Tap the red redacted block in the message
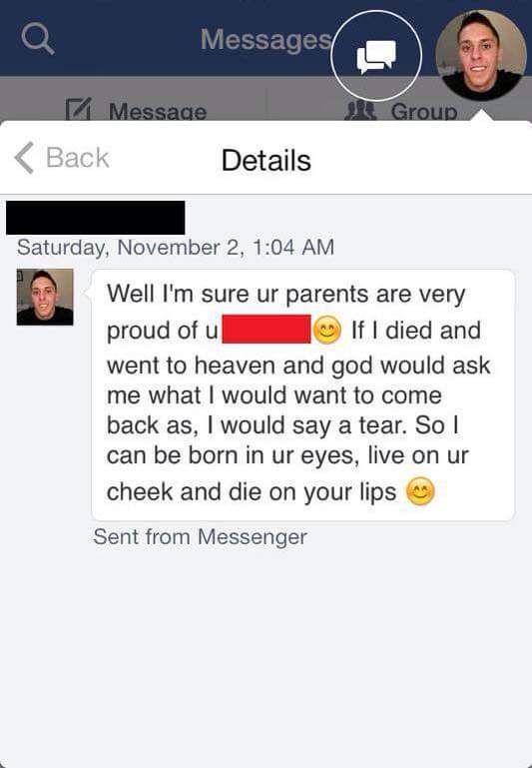This screenshot has width=532, height=768. (266, 329)
